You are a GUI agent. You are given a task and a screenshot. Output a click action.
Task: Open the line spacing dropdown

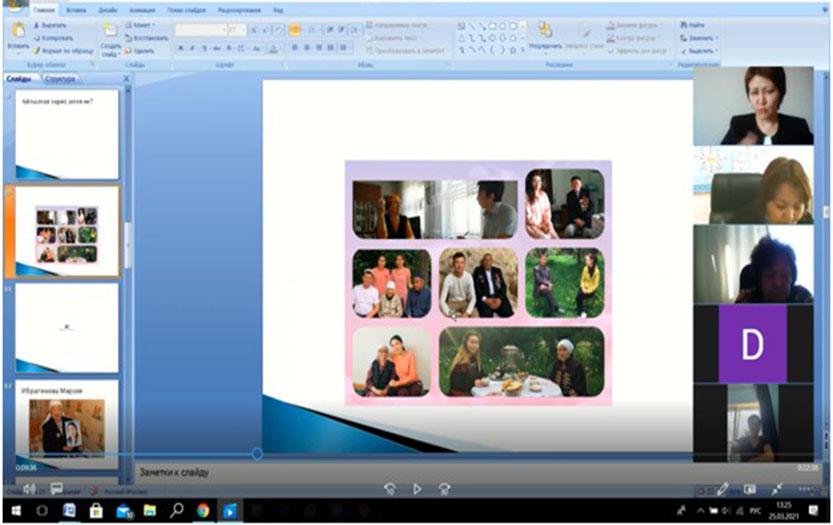click(x=355, y=30)
